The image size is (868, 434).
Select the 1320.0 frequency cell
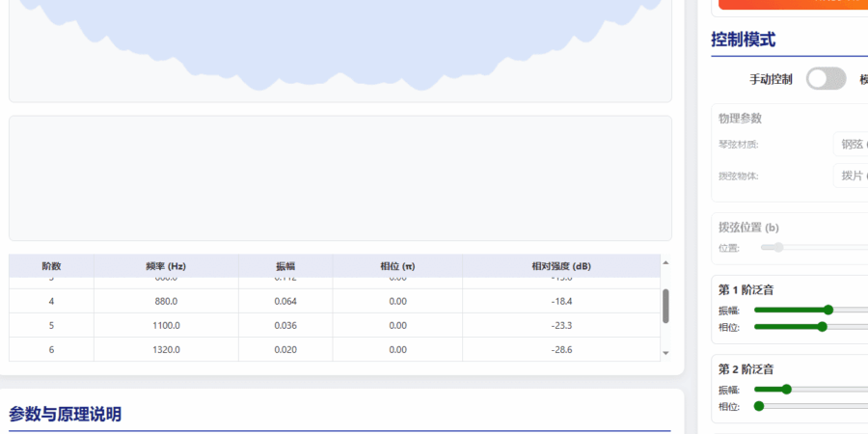[166, 350]
